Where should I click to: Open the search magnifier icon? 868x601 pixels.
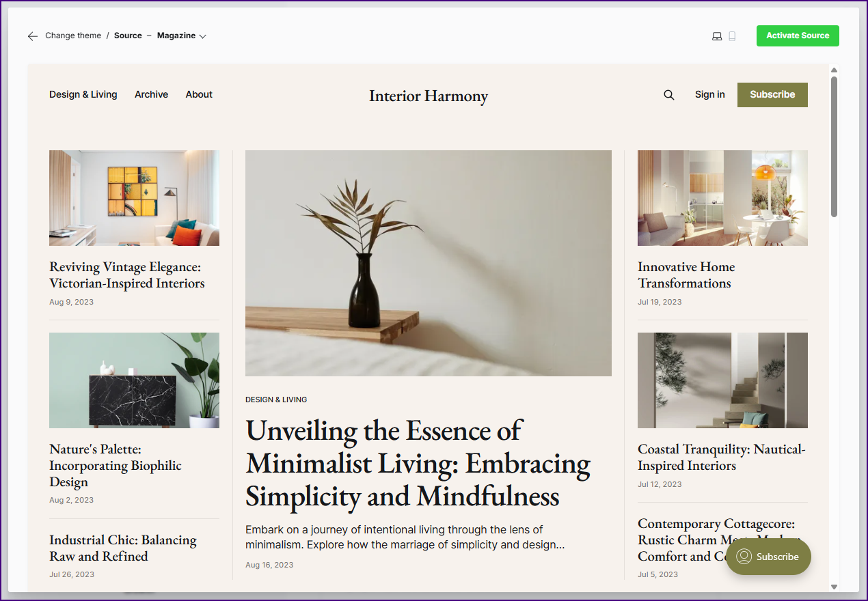pos(669,95)
